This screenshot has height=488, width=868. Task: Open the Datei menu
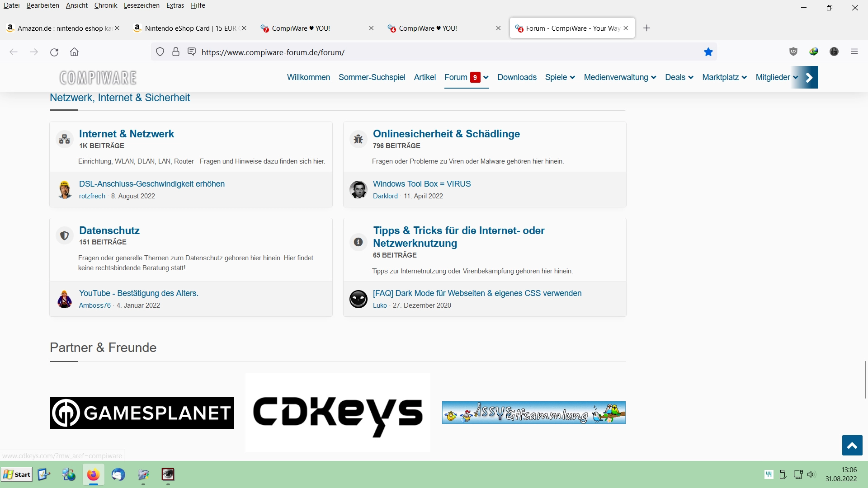[11, 5]
